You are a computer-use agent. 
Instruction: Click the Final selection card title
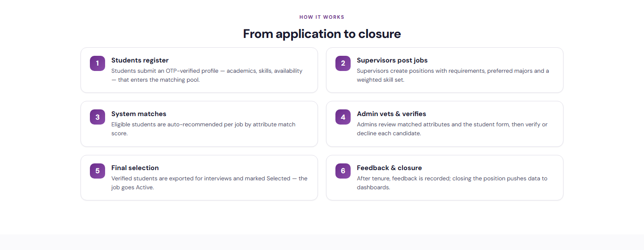(135, 168)
